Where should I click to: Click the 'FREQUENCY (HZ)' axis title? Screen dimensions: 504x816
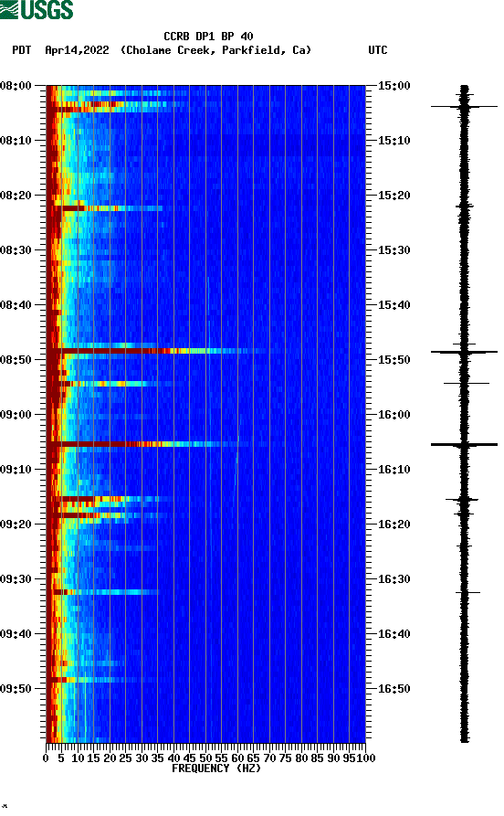pos(215,768)
